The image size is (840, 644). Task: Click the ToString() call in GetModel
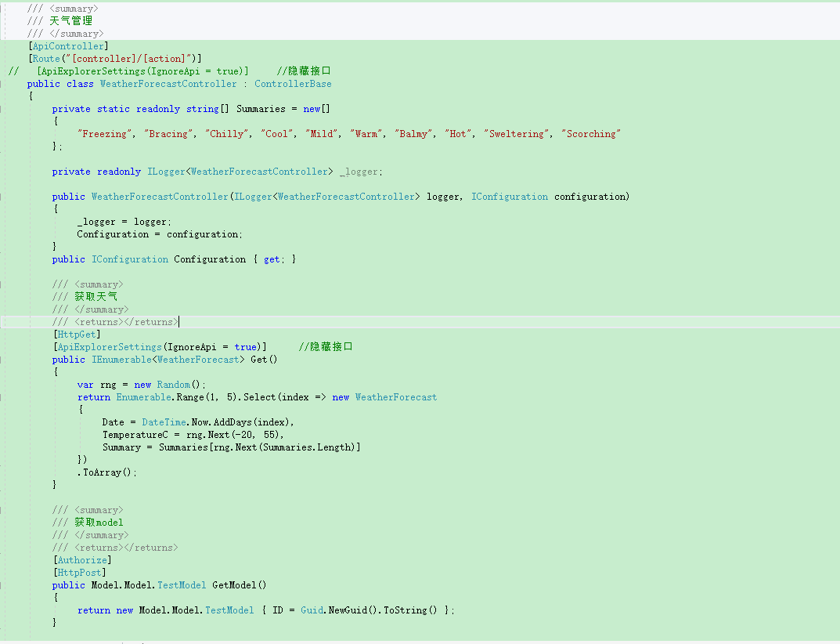tap(410, 610)
